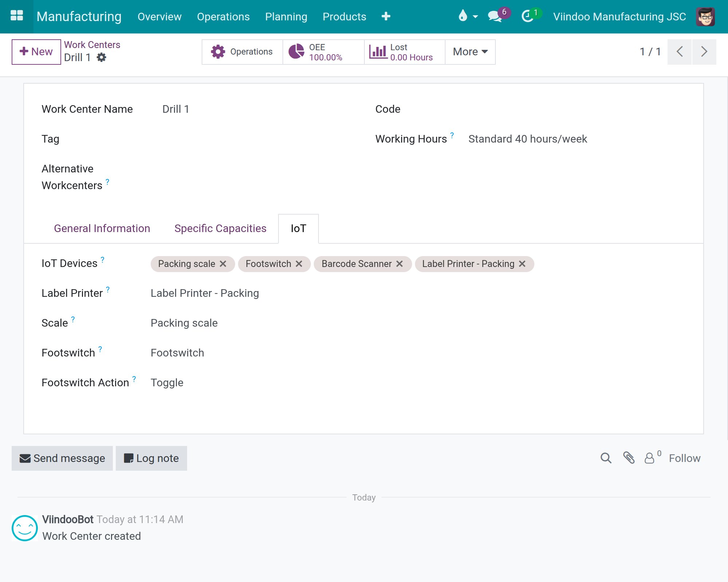The image size is (728, 582).
Task: Attach files using the paperclip icon
Action: pos(629,458)
